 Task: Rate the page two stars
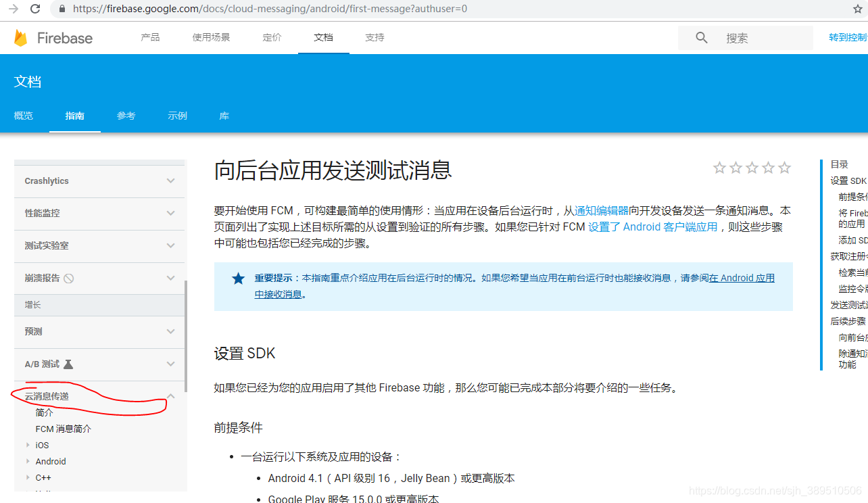click(x=736, y=168)
